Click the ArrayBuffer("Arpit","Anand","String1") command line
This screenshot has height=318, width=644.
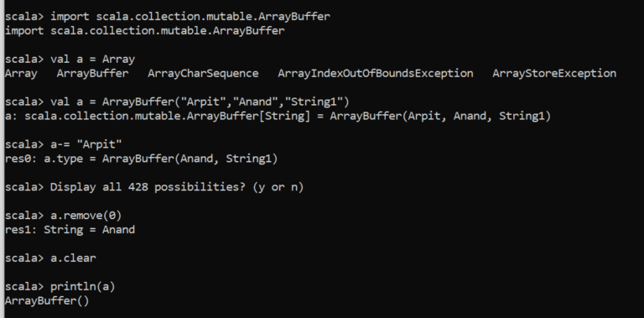[x=177, y=102]
